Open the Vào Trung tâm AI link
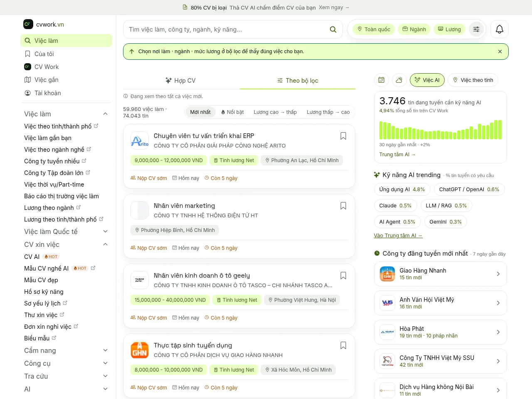This screenshot has width=532, height=399. point(398,236)
